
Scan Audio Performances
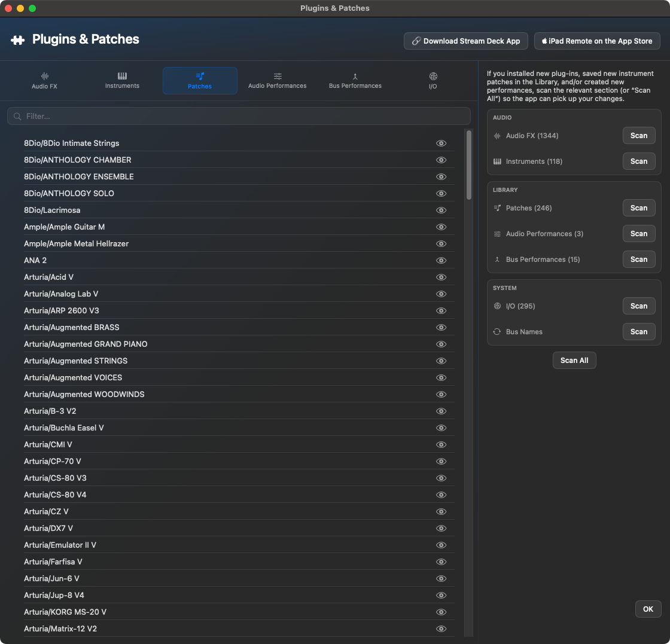tap(639, 234)
